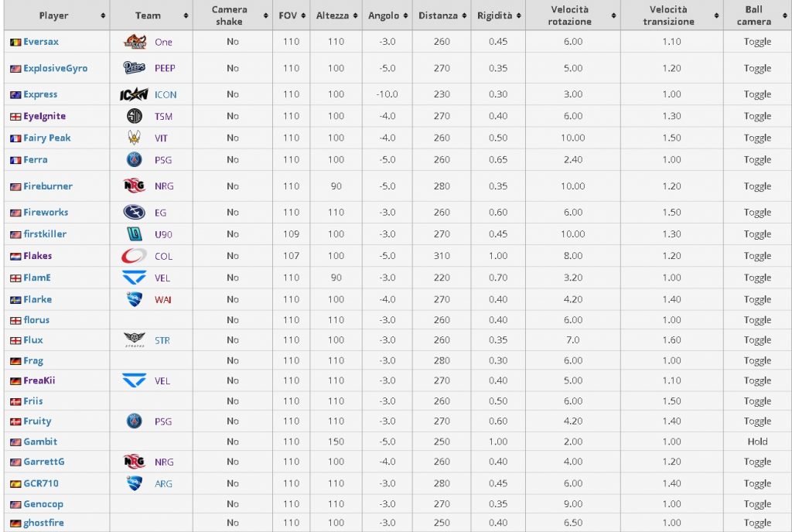792x532 pixels.
Task: Click the Belgium flag beside Eversax
Action: 15,43
